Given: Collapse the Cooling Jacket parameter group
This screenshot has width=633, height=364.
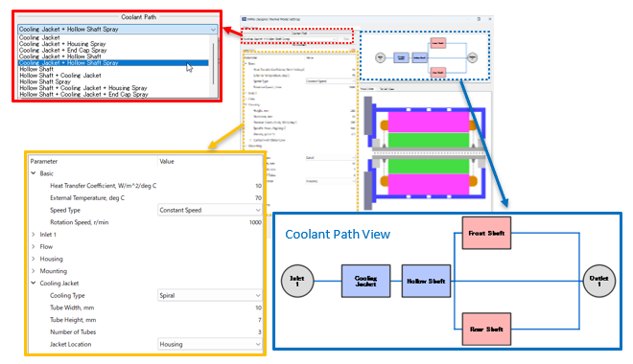Looking at the screenshot, I should (34, 283).
